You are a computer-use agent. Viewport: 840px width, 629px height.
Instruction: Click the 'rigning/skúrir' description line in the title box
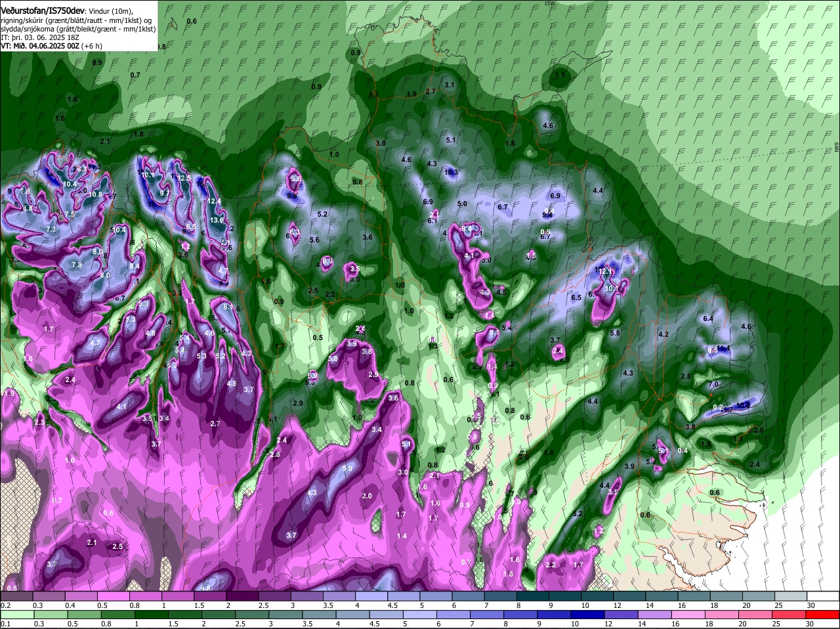[75, 20]
